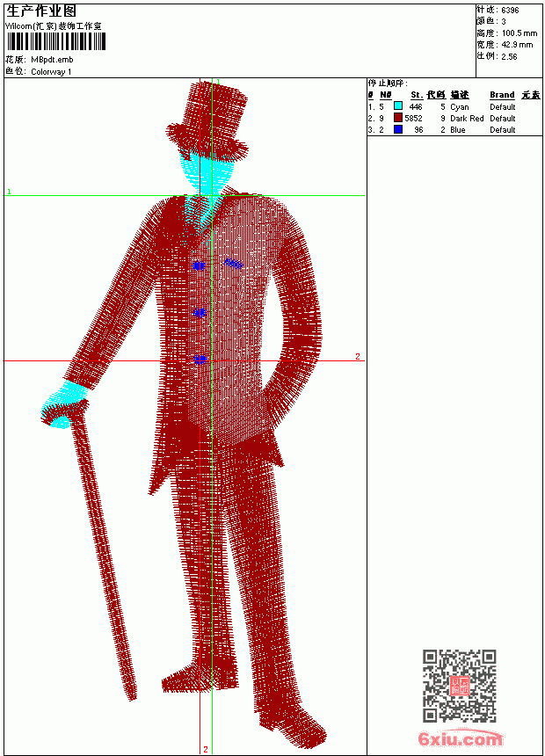Viewport: 545px width, 756px height.
Task: Select the Cyan stop sequence row
Action: tap(454, 106)
